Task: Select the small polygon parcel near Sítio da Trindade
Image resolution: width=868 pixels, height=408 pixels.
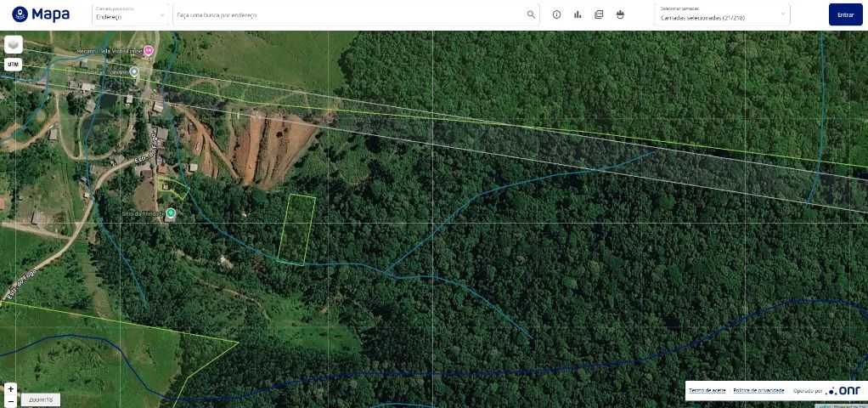Action: click(173, 188)
